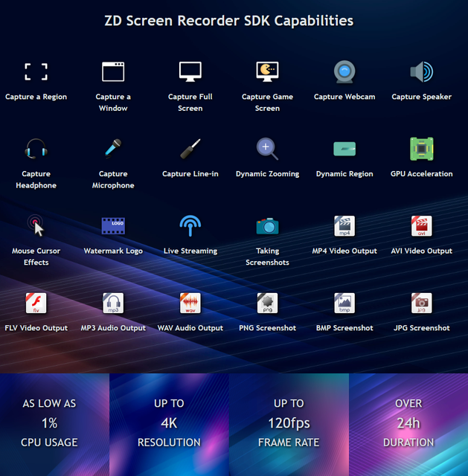Click the 1% CPU usage tile
The width and height of the screenshot is (468, 476).
coord(49,423)
